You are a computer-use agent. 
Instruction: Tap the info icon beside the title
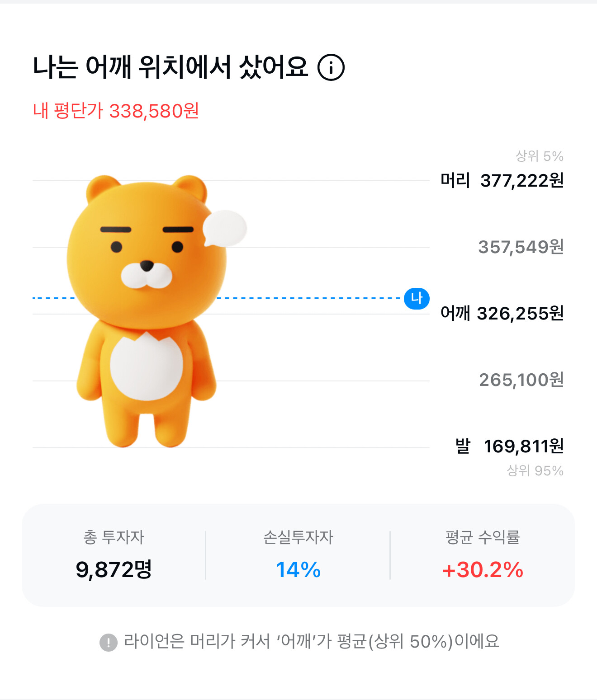[x=331, y=68]
